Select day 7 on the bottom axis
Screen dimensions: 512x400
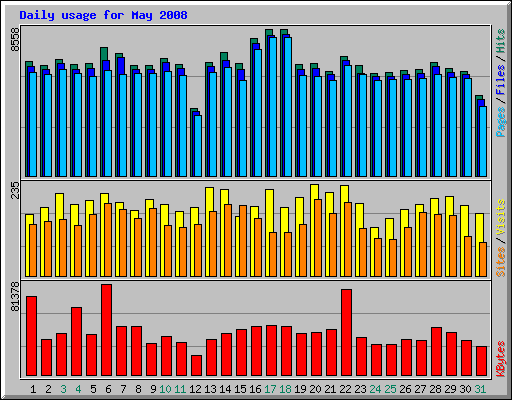pos(123,389)
